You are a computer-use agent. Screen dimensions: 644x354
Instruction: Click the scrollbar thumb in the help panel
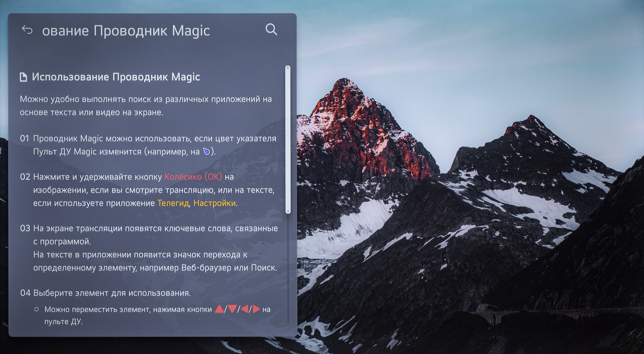pos(288,139)
